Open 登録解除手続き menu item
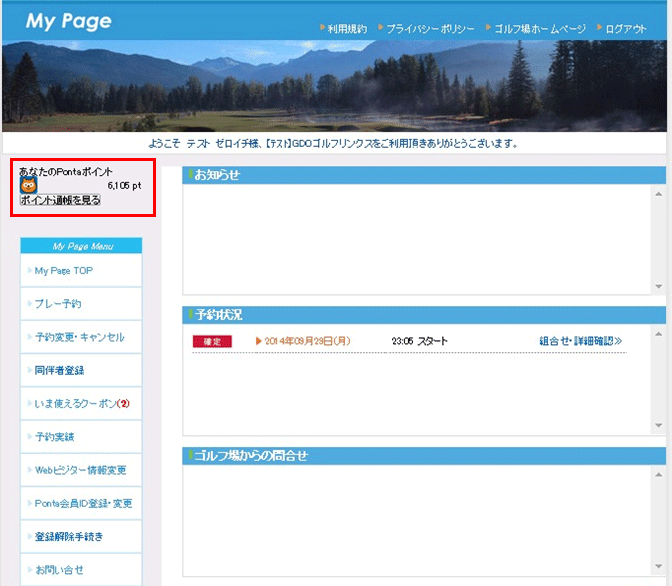Screen dimensions: 672x586 [x=81, y=536]
